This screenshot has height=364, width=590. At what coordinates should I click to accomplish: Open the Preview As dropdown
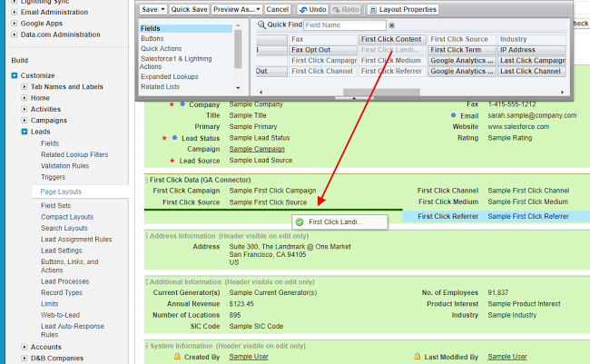236,9
